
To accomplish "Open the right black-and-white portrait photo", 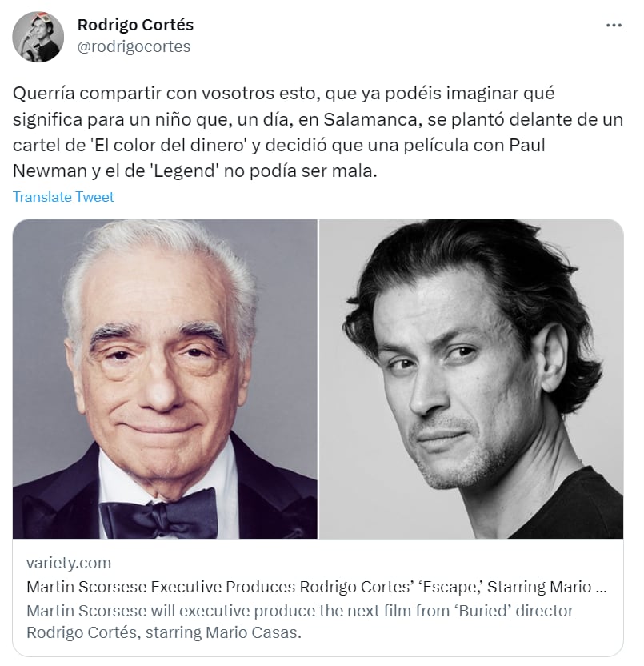I will click(x=471, y=379).
